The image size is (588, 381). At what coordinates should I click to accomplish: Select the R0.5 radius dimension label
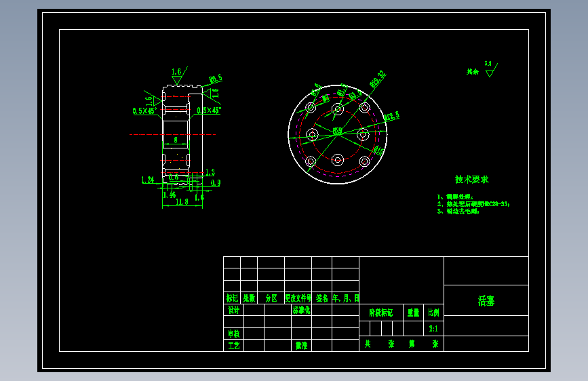(216, 79)
